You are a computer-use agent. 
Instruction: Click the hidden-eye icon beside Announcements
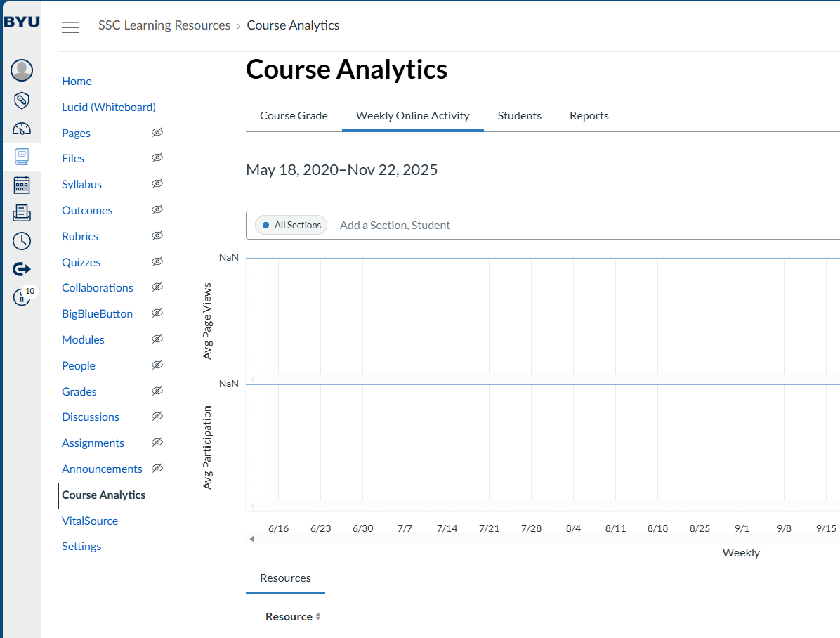[x=157, y=468]
